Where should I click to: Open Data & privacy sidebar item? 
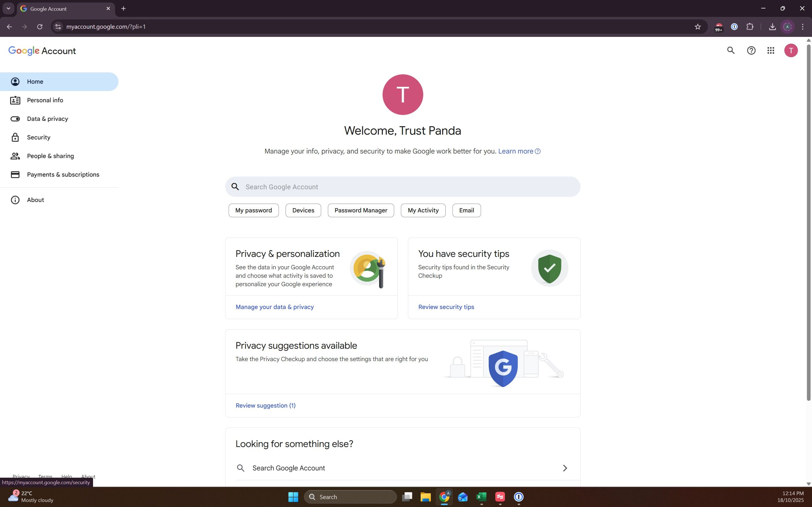47,119
